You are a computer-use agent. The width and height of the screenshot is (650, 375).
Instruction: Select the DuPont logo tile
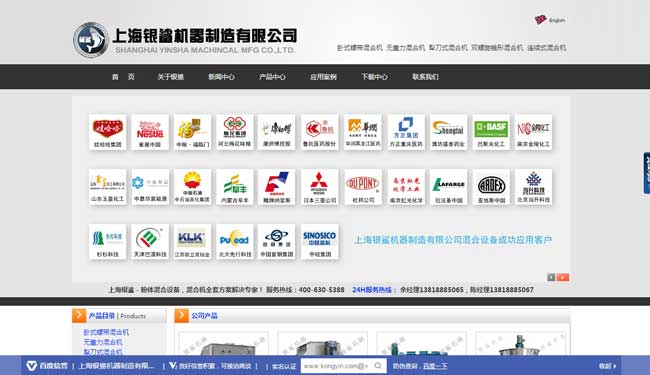(363, 187)
